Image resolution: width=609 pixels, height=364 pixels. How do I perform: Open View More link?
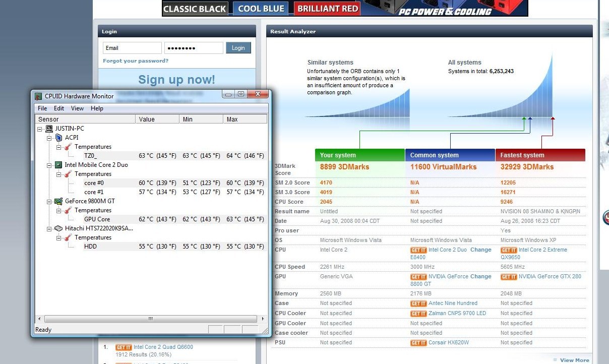coord(574,360)
